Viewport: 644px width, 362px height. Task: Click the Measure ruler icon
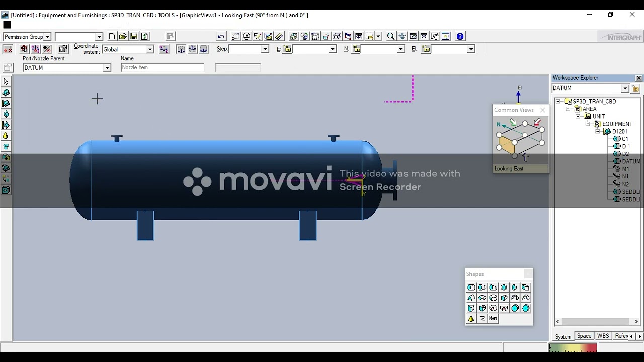279,36
